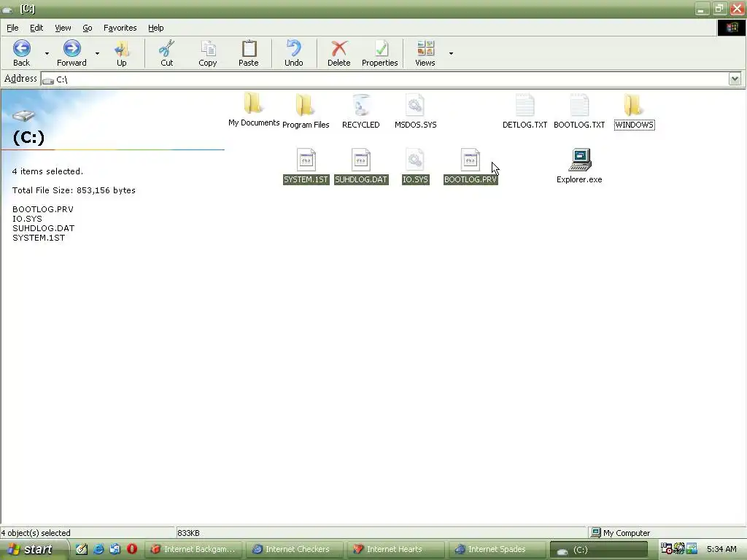The width and height of the screenshot is (747, 560).
Task: Open Properties from the toolbar
Action: (379, 53)
